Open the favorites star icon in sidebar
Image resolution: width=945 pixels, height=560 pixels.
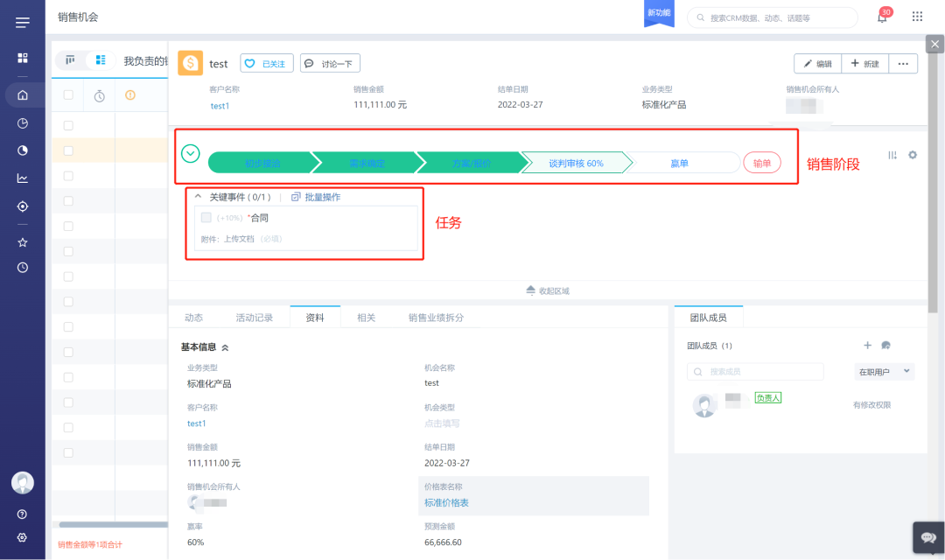click(x=23, y=242)
